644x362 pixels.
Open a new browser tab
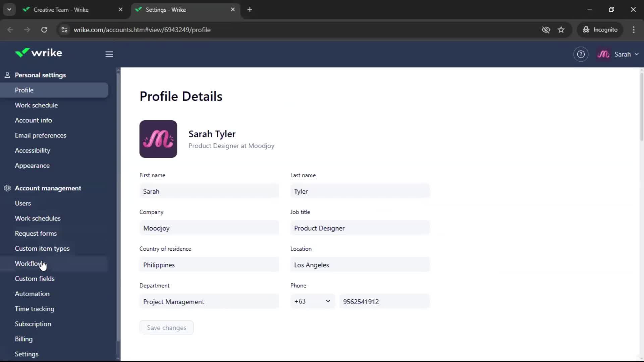[250, 10]
